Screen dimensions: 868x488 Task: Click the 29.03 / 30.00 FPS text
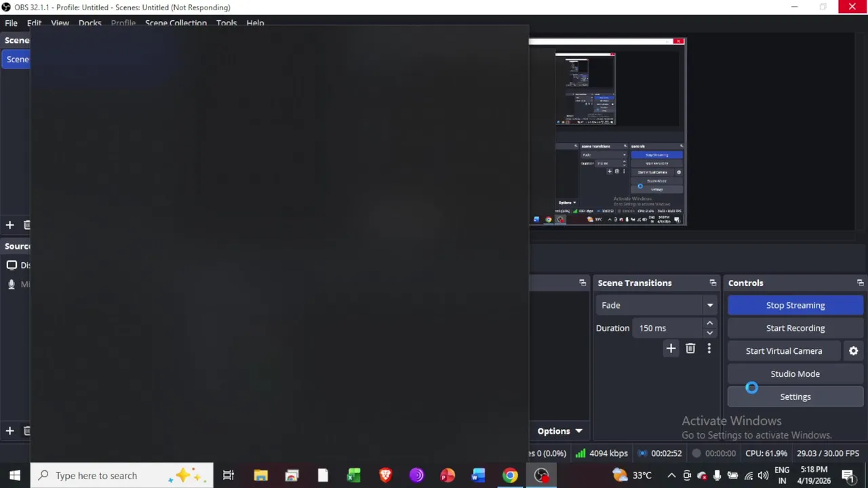point(828,453)
